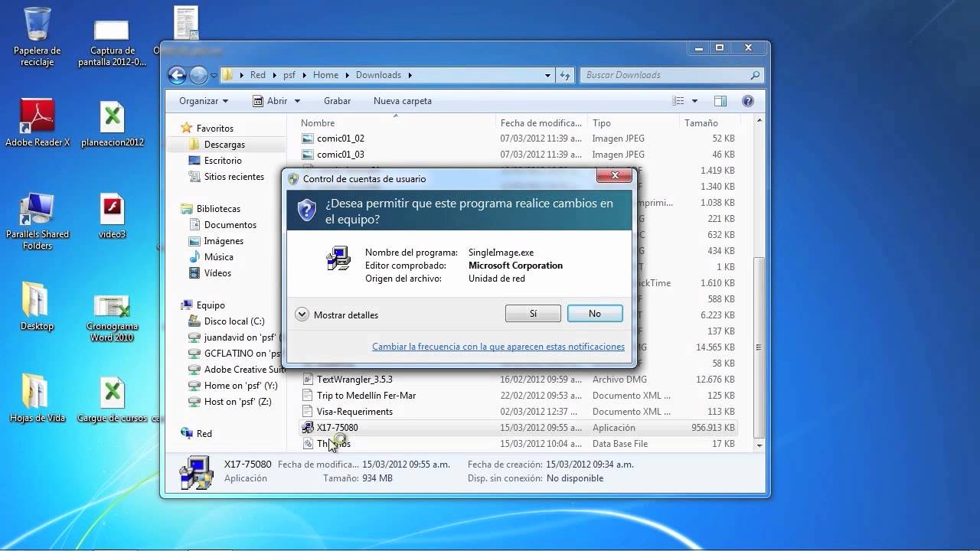Expand breadcrumb arrow after Home
This screenshot has height=551, width=980.
point(347,75)
